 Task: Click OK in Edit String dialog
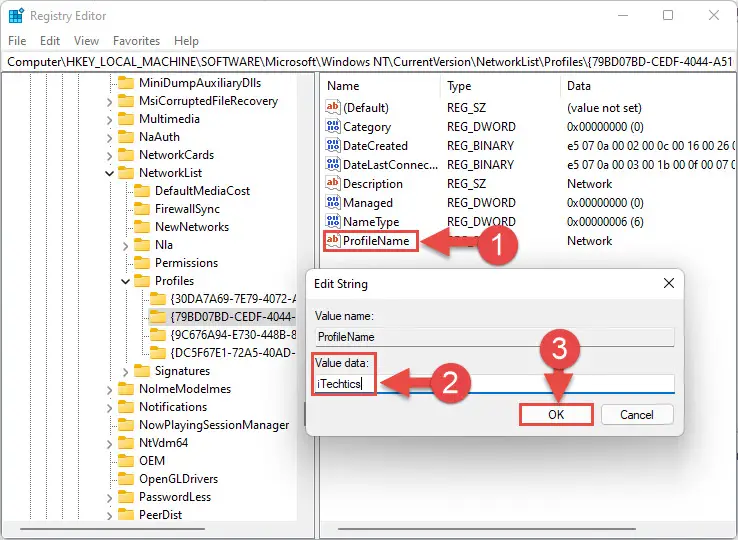[x=556, y=415]
